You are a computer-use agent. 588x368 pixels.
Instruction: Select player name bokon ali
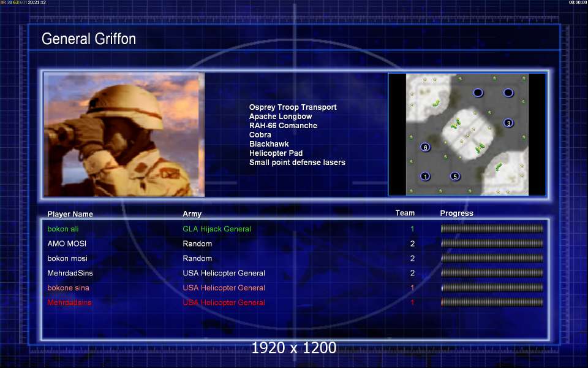[x=63, y=229]
